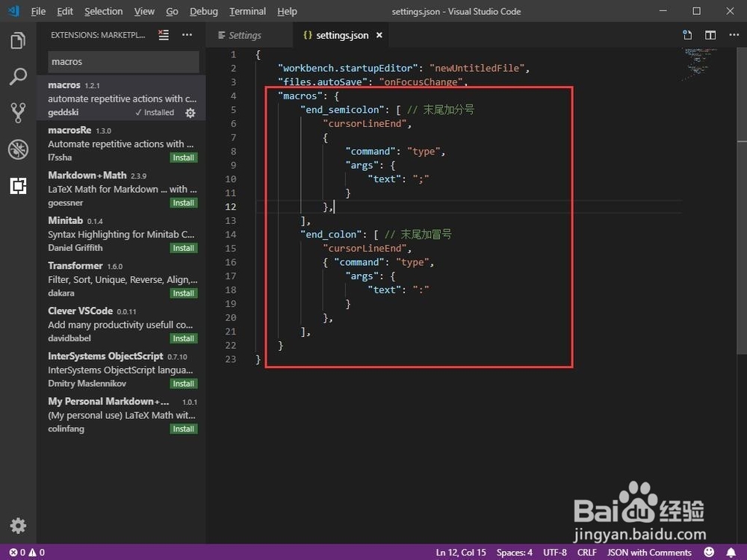The height and width of the screenshot is (560, 747).
Task: Open the View menu
Action: [x=144, y=11]
